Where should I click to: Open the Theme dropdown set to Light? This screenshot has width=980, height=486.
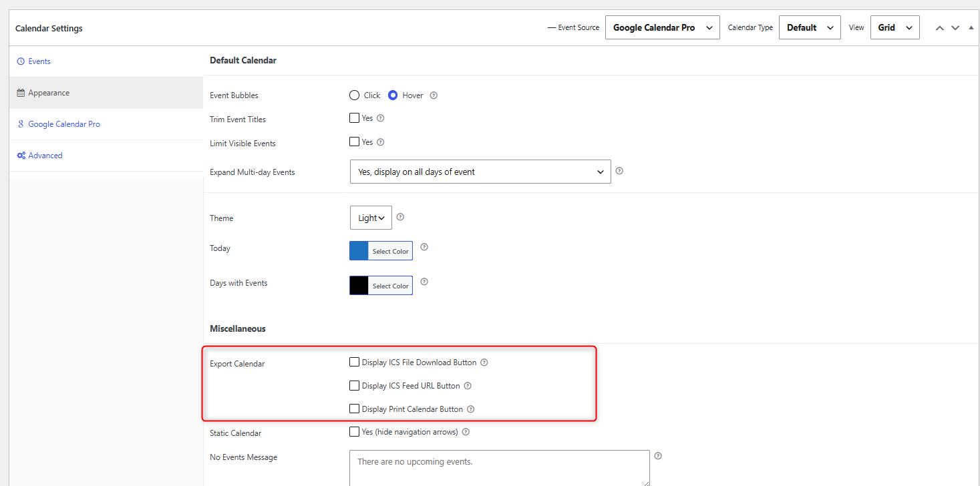pos(371,218)
